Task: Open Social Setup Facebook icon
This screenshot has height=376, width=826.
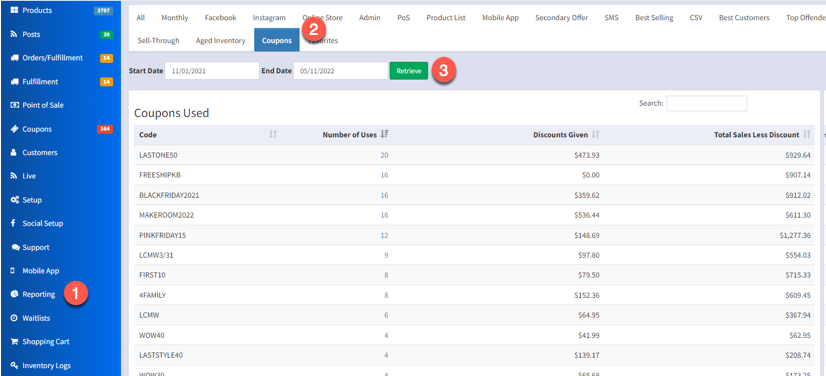Action: (x=13, y=223)
